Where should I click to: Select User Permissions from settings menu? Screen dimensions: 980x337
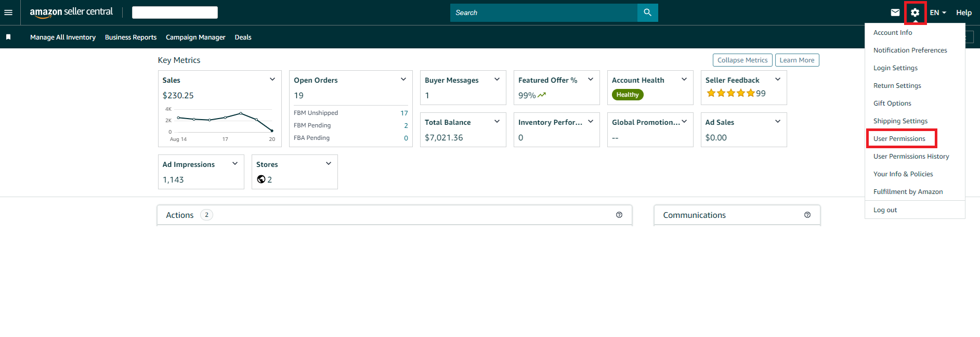pyautogui.click(x=899, y=139)
